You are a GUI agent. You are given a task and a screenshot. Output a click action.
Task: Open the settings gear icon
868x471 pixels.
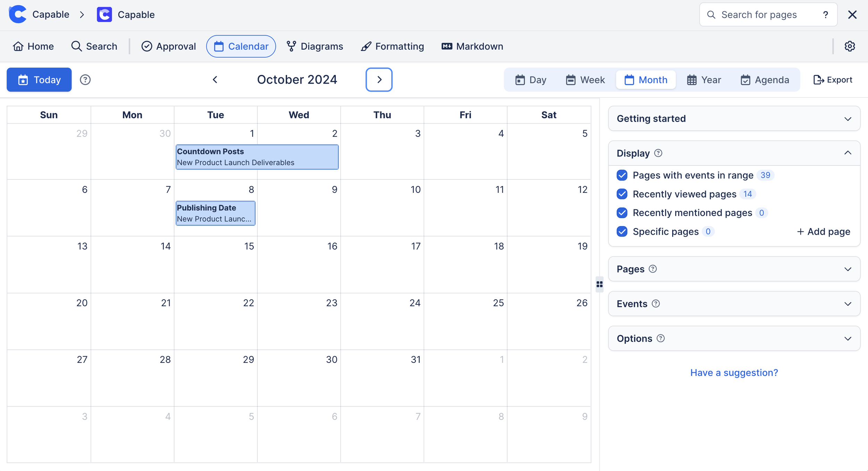coord(850,46)
